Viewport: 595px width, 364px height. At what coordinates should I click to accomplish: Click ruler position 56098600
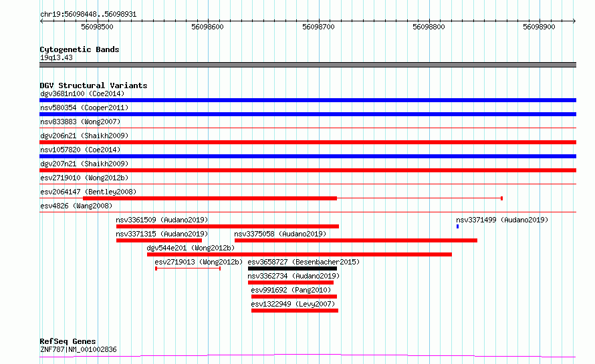207,27
